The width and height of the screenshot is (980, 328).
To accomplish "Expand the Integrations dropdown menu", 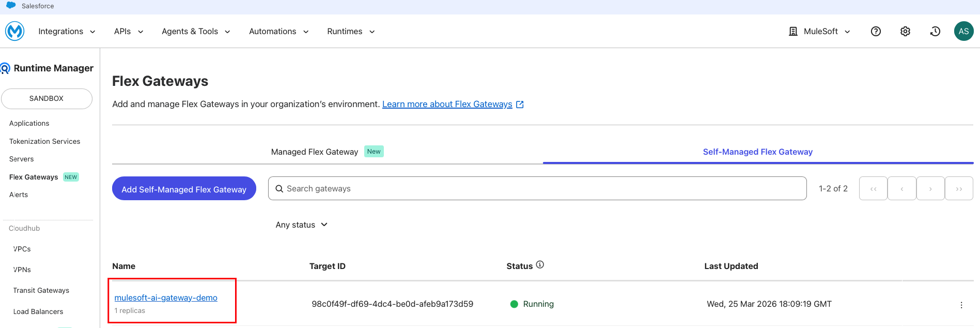I will 67,32.
